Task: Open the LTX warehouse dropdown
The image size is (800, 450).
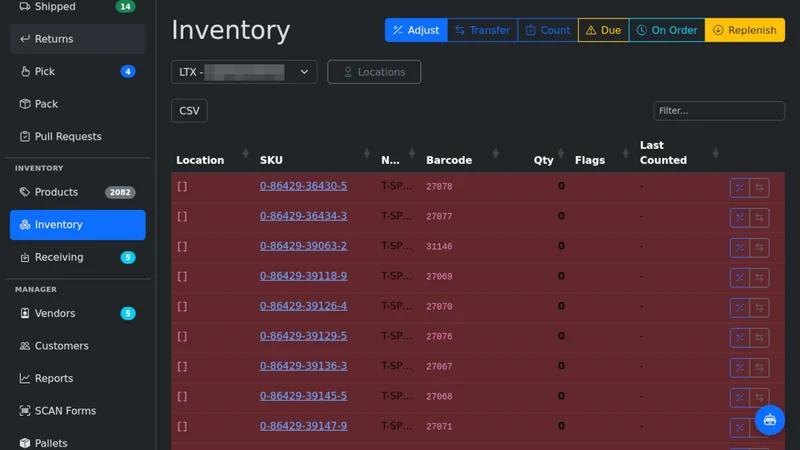Action: pyautogui.click(x=244, y=72)
